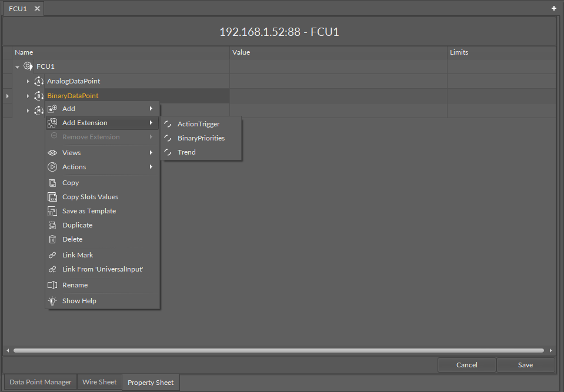The width and height of the screenshot is (564, 392).
Task: Click the AnalogDataPoint component icon
Action: (x=39, y=81)
